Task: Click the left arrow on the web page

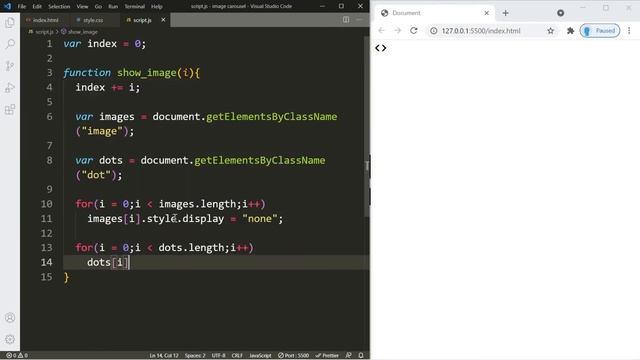Action: click(378, 48)
